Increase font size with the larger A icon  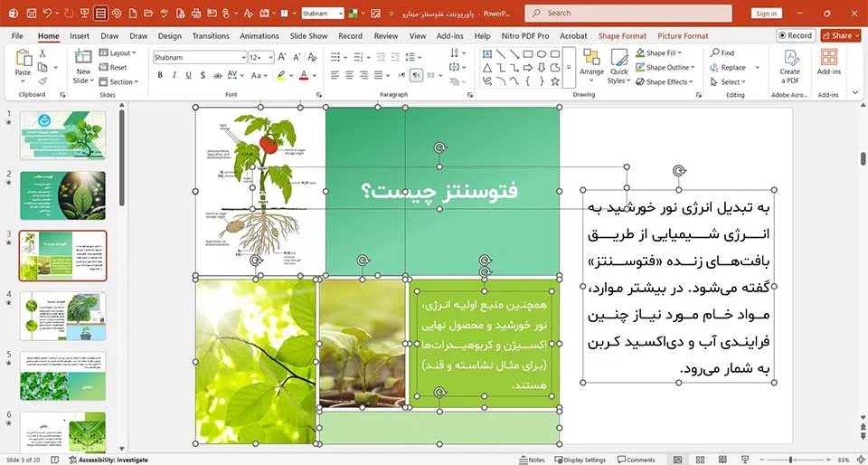pyautogui.click(x=282, y=57)
